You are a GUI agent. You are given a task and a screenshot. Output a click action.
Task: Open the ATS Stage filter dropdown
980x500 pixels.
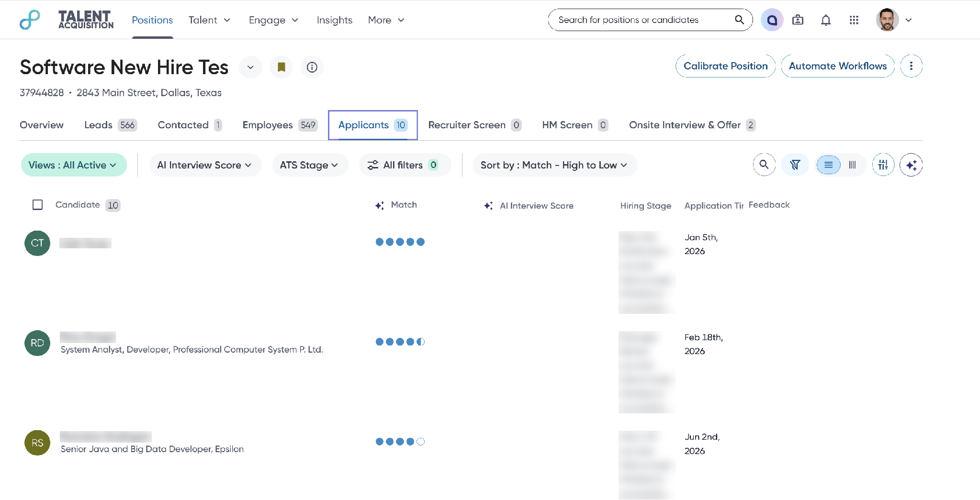click(x=310, y=165)
